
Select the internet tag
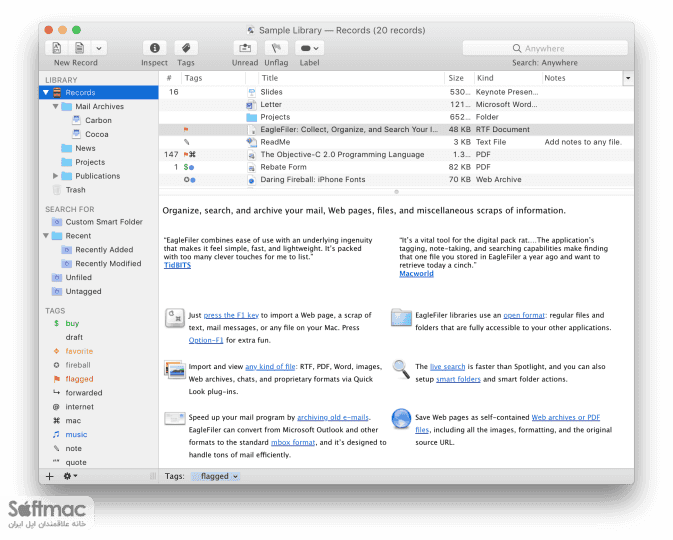(79, 407)
